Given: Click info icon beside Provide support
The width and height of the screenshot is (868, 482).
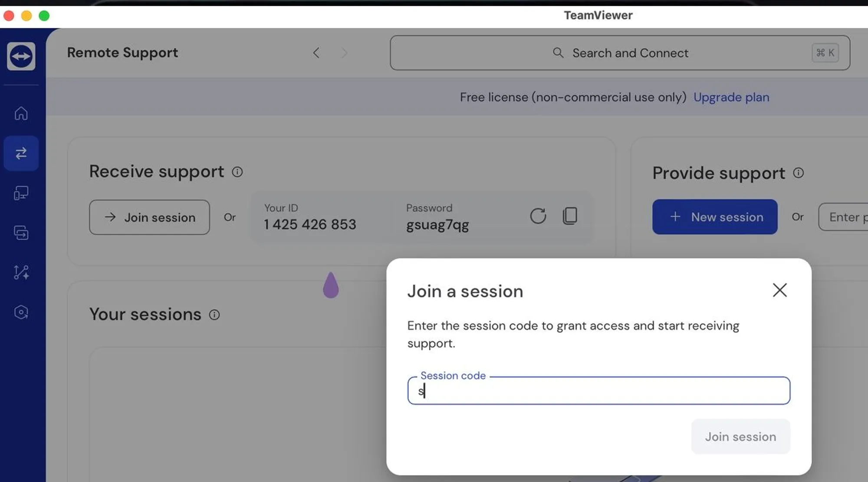Looking at the screenshot, I should pyautogui.click(x=798, y=173).
